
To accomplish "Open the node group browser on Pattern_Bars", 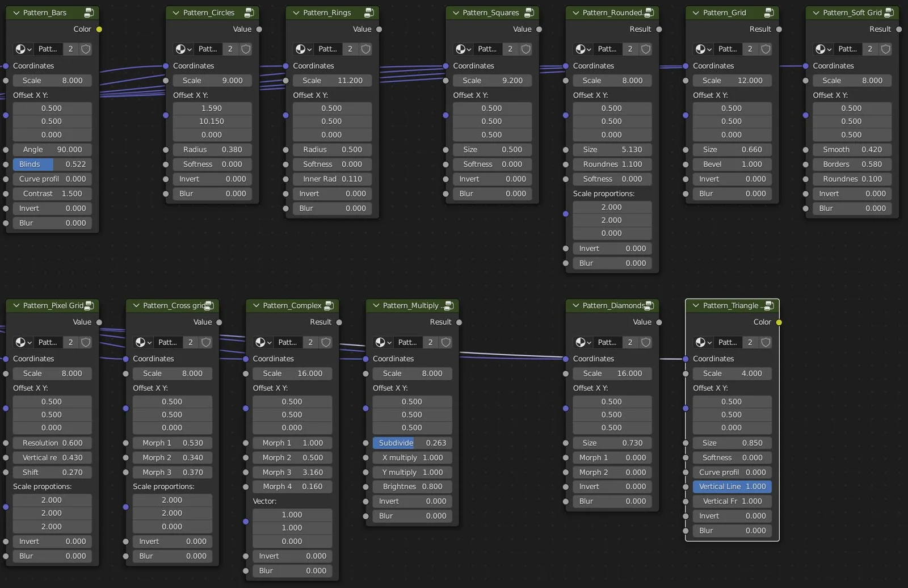I will [x=22, y=49].
